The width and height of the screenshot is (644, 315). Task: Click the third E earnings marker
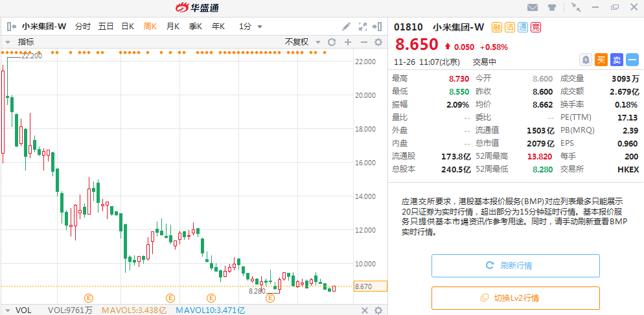211,297
